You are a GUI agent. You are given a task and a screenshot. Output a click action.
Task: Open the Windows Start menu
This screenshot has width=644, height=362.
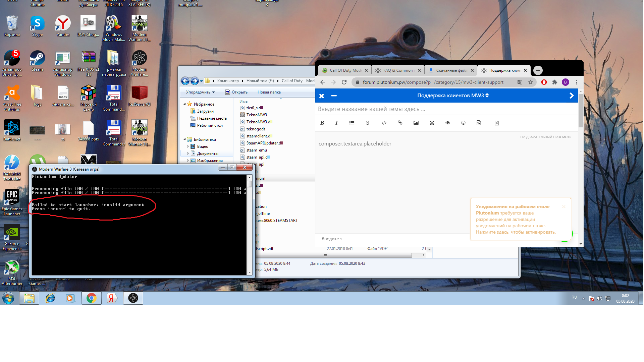8,298
